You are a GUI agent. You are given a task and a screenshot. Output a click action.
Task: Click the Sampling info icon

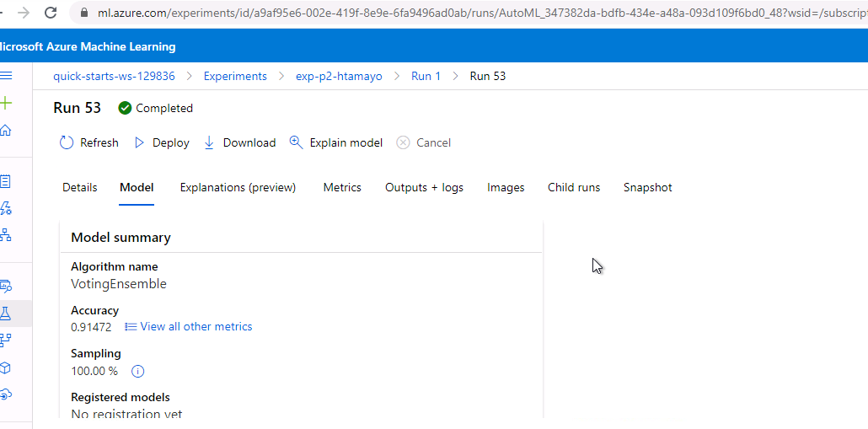click(138, 371)
